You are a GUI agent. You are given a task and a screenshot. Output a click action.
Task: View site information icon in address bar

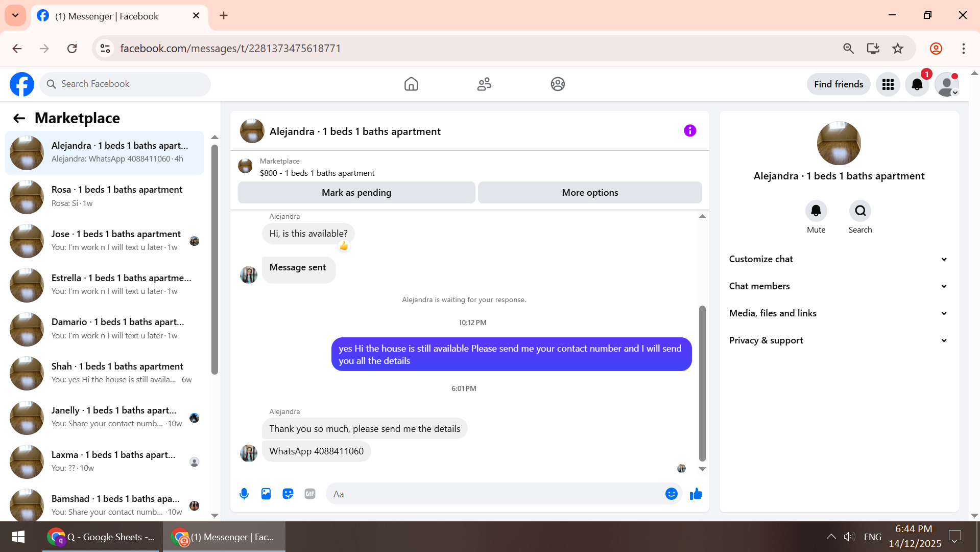tap(105, 49)
